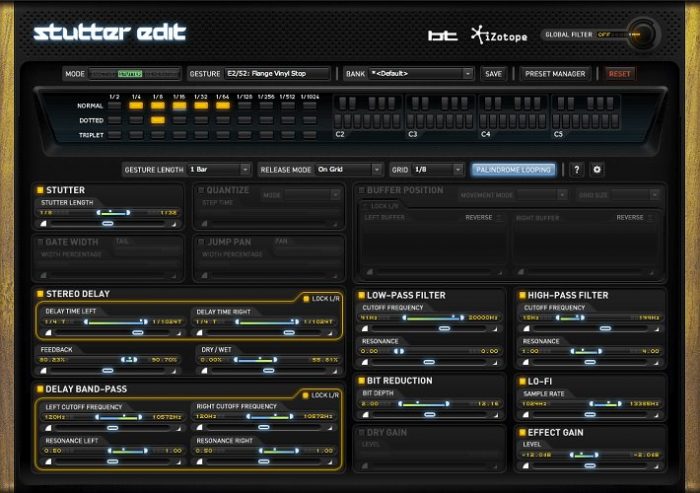Open settings with the gear icon
The width and height of the screenshot is (700, 493).
597,170
